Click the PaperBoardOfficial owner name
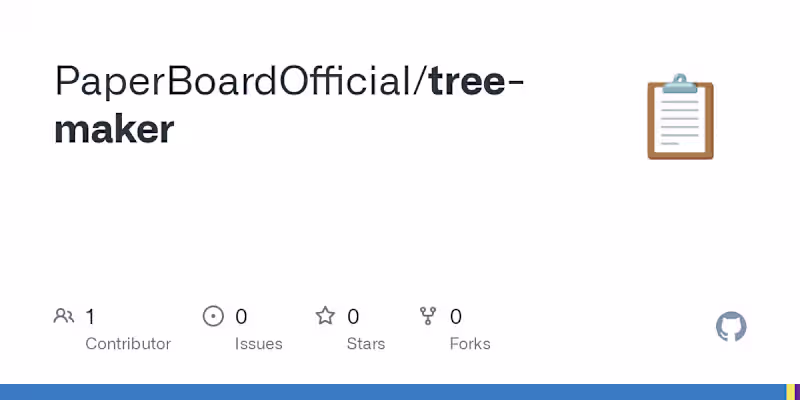Image resolution: width=800 pixels, height=400 pixels. coord(237,82)
